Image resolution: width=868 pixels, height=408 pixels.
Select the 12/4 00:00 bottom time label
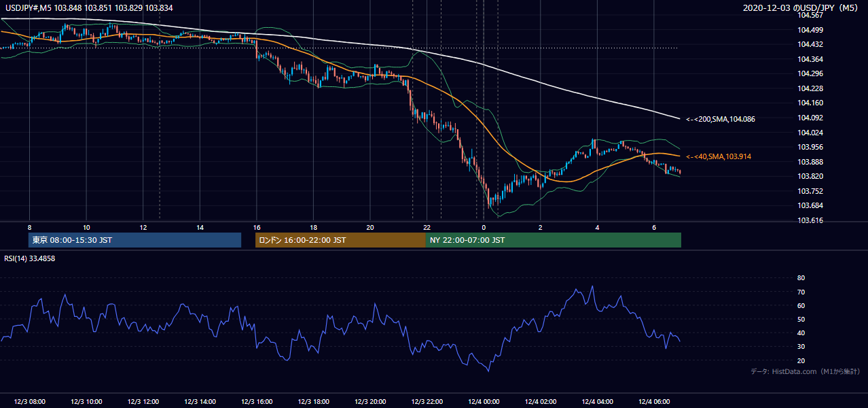tap(484, 402)
